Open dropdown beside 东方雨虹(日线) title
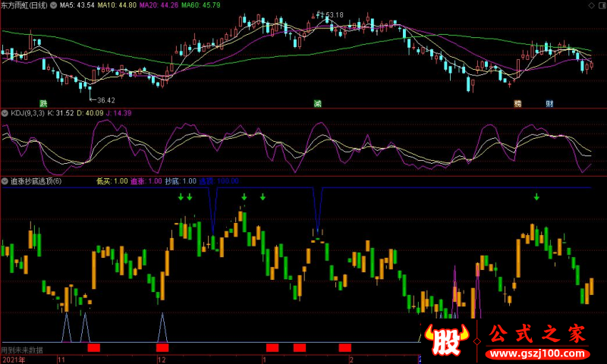The height and width of the screenshot is (364, 607). click(x=53, y=5)
